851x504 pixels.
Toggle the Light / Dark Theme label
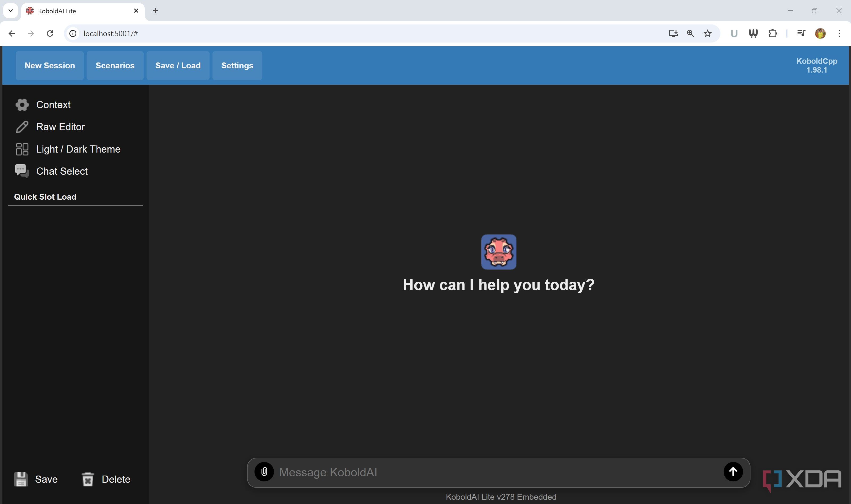click(78, 149)
